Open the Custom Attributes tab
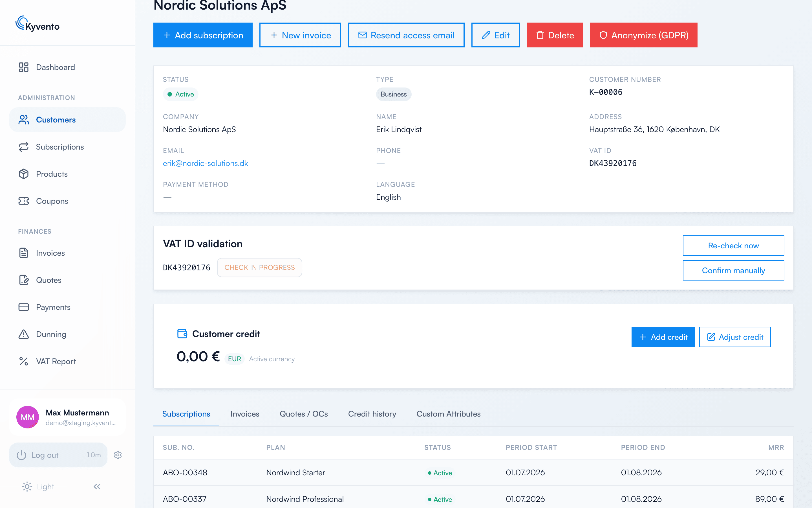Viewport: 812px width, 508px height. (449, 414)
